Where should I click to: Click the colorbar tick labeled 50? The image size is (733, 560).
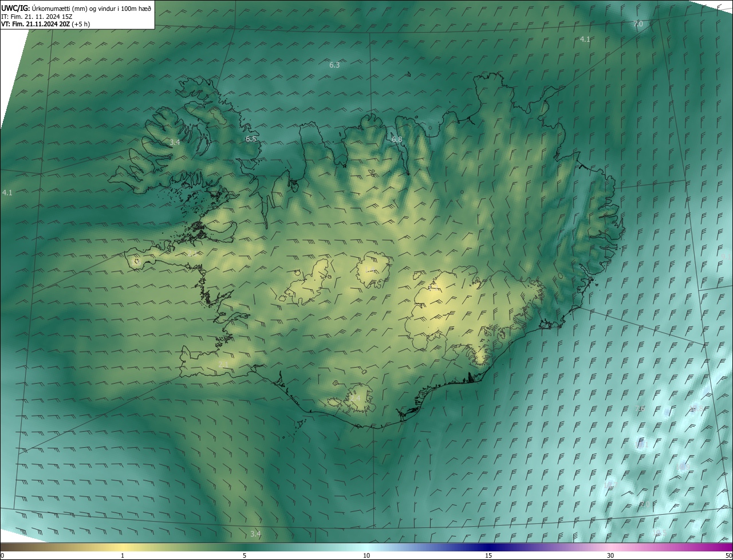click(x=728, y=555)
